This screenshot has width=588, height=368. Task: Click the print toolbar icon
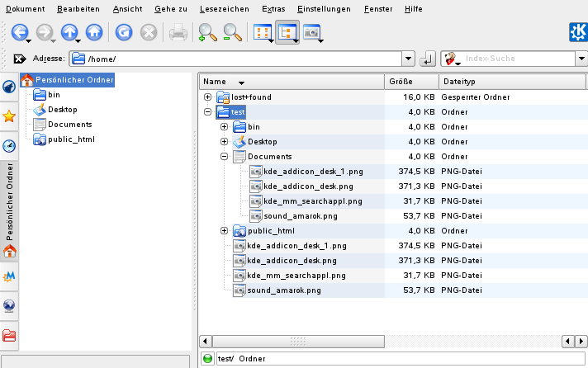point(178,33)
